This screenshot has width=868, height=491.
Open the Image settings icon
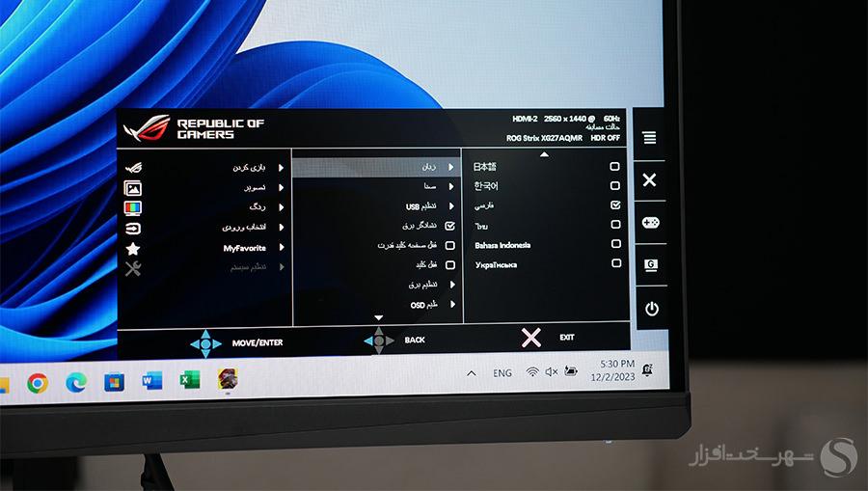[x=133, y=188]
